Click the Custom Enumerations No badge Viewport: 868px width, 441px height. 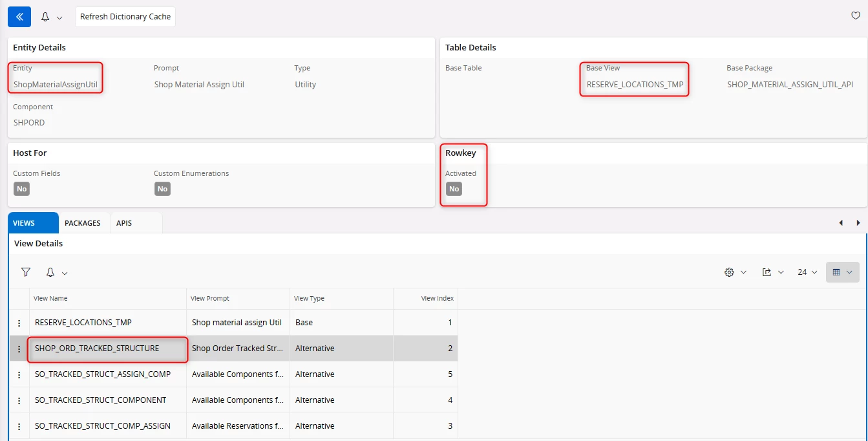(x=162, y=189)
